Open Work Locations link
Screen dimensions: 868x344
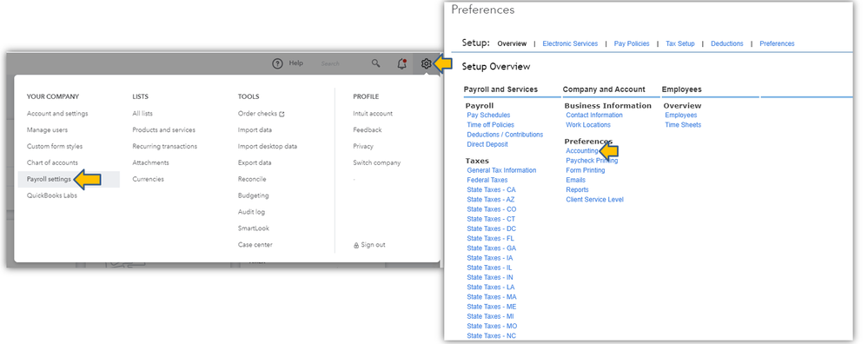pos(588,125)
